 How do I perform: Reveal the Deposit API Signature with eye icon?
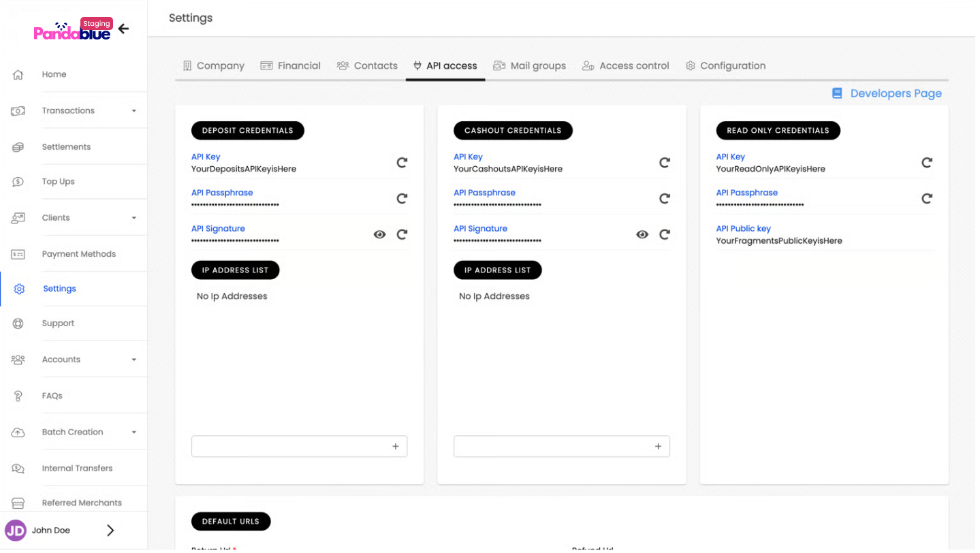pos(379,234)
